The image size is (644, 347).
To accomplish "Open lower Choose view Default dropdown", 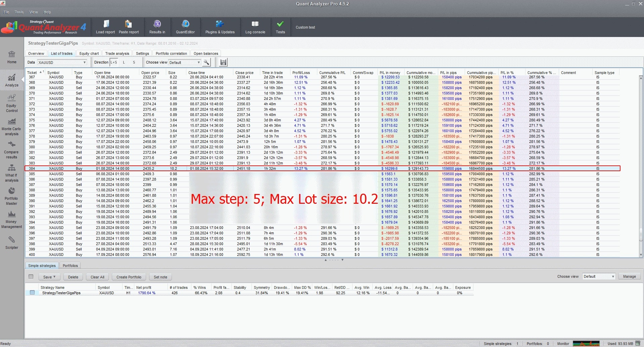I will (x=599, y=276).
